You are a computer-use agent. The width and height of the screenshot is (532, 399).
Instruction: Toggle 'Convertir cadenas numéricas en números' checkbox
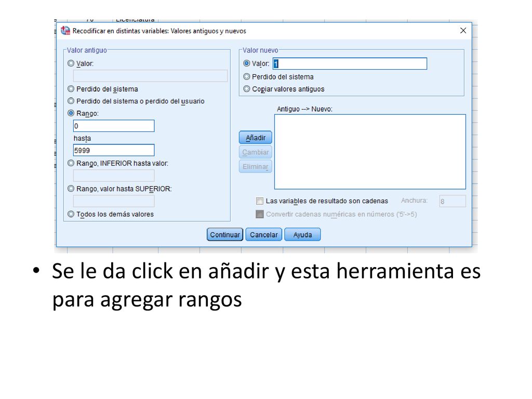(260, 214)
